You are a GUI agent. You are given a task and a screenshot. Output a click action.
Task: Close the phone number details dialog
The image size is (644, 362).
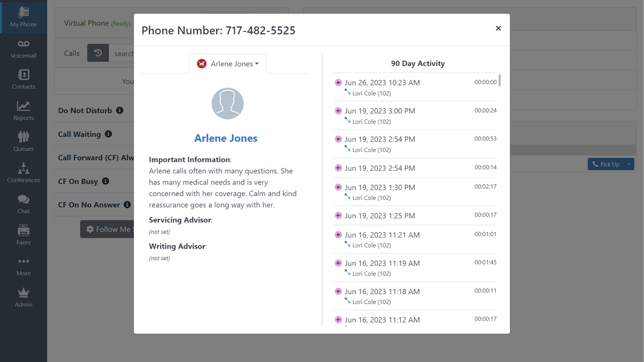[498, 29]
